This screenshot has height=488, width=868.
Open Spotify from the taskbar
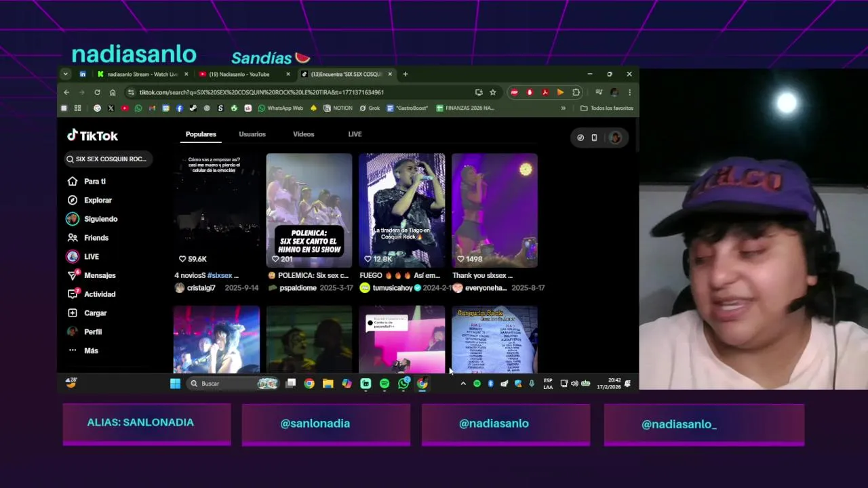point(384,384)
